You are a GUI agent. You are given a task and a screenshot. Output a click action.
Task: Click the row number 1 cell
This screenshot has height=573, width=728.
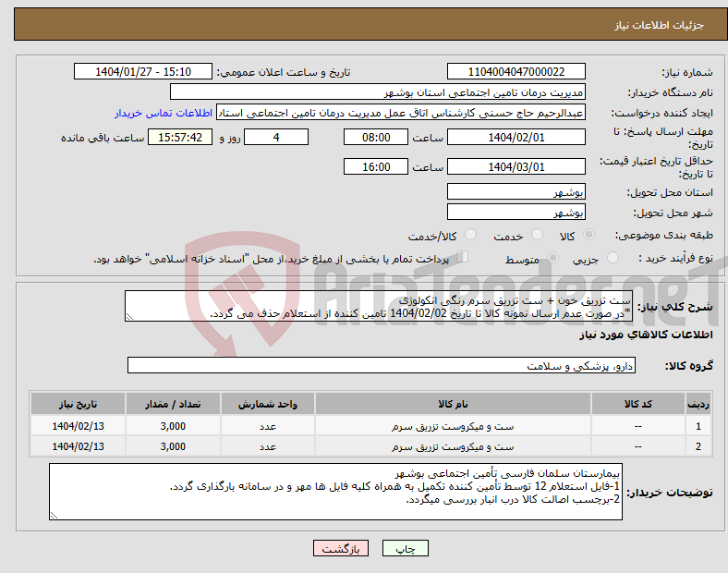coord(698,426)
